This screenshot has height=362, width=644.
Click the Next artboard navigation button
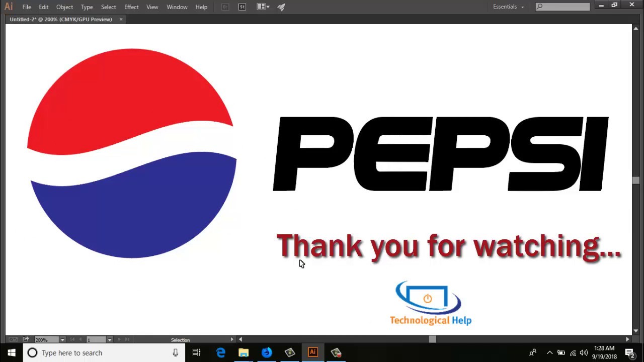[x=119, y=340]
